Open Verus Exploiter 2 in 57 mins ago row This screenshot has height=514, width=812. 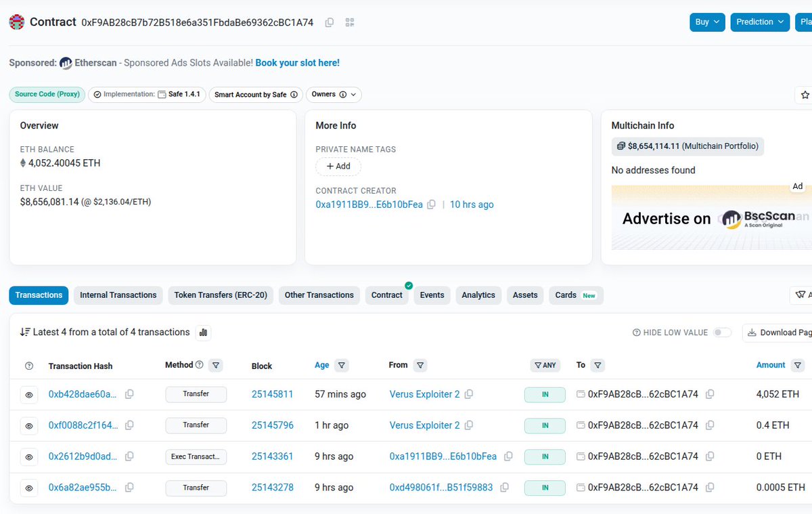(425, 394)
